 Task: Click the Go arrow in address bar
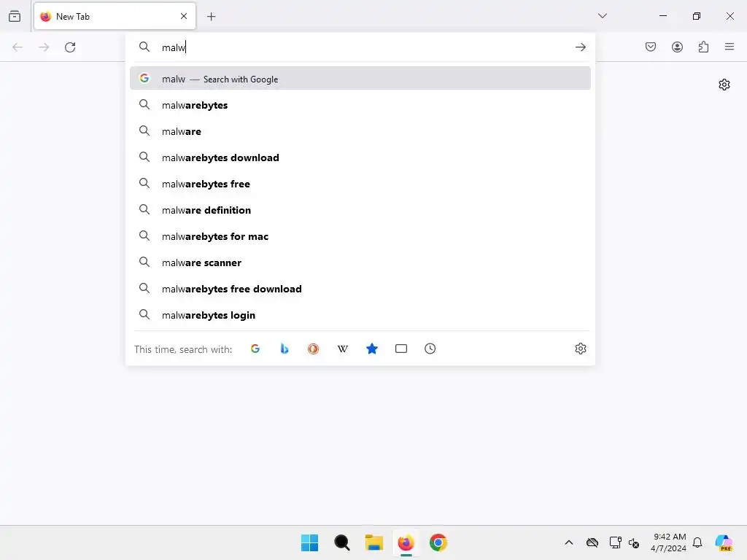[x=580, y=47]
